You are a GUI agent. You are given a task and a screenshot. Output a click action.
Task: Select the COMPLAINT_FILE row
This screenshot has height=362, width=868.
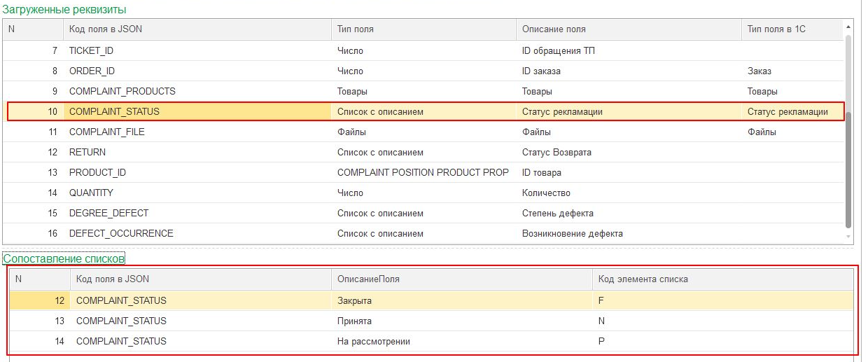(x=106, y=132)
